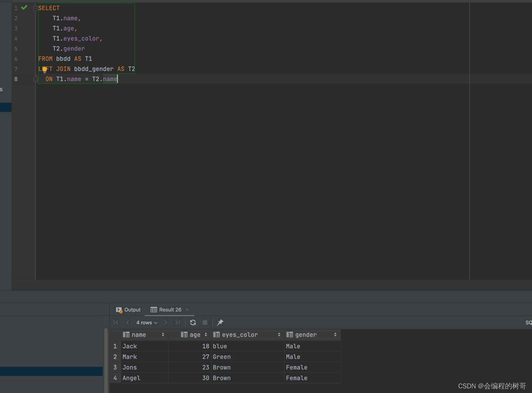This screenshot has height=393, width=532.
Task: Select the cell containing Jack
Action: coord(144,346)
